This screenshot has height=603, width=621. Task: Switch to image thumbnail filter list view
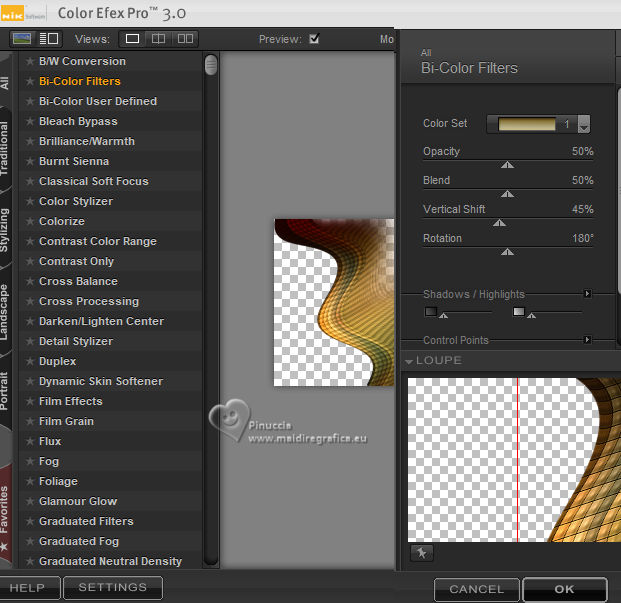pyautogui.click(x=22, y=39)
